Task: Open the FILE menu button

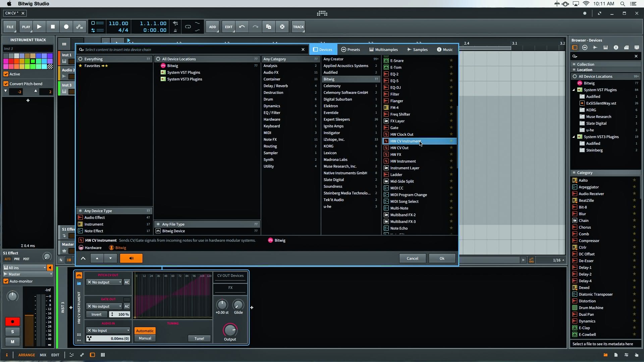Action: (10, 27)
